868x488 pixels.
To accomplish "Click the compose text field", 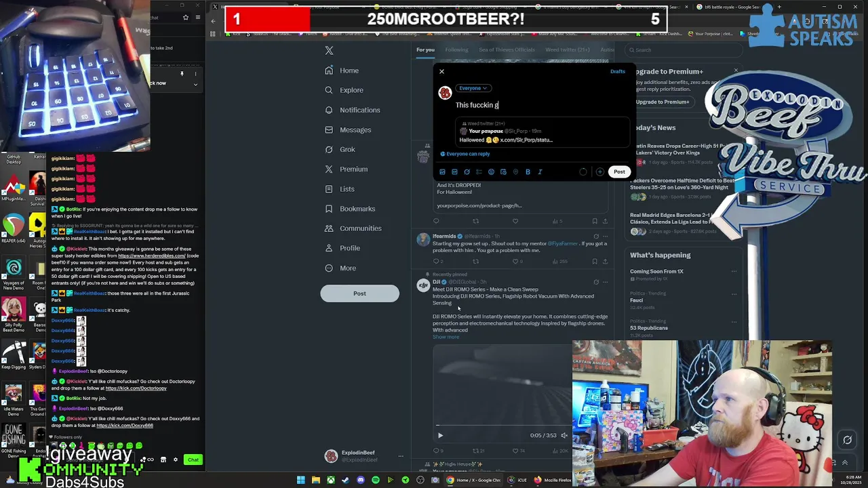I will tap(542, 105).
